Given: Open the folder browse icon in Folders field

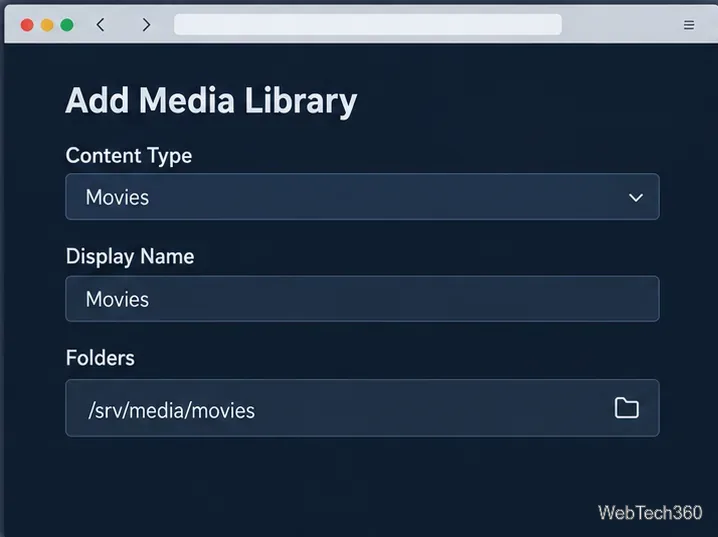Looking at the screenshot, I should coord(626,407).
